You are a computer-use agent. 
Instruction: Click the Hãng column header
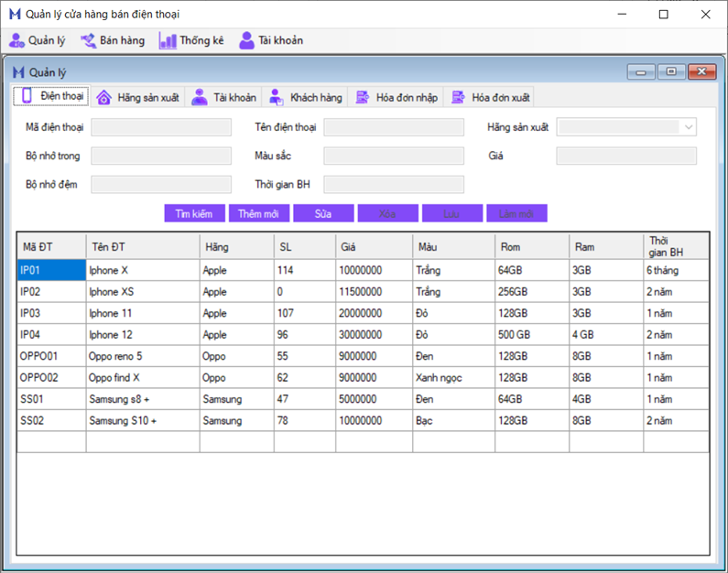(x=237, y=247)
